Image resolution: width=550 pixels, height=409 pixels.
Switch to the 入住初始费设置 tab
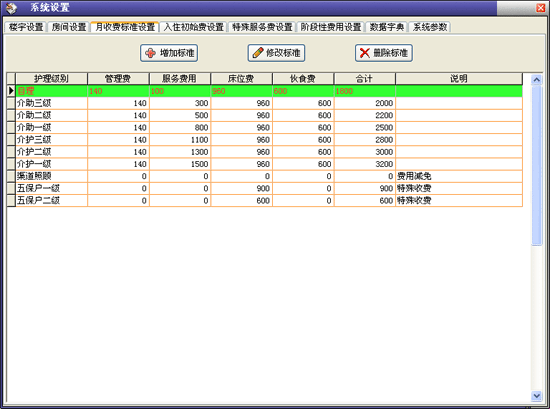click(x=193, y=27)
